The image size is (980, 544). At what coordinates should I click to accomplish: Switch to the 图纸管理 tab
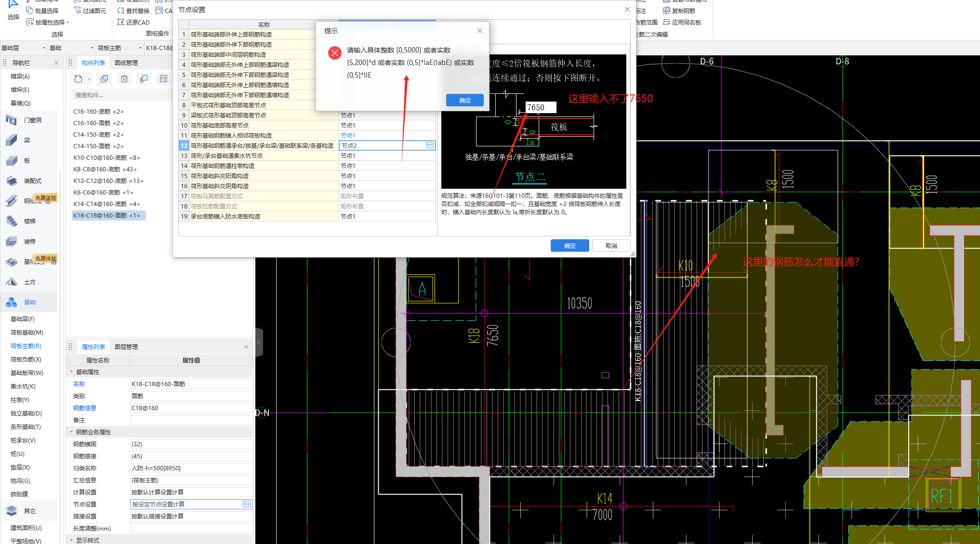[x=126, y=63]
